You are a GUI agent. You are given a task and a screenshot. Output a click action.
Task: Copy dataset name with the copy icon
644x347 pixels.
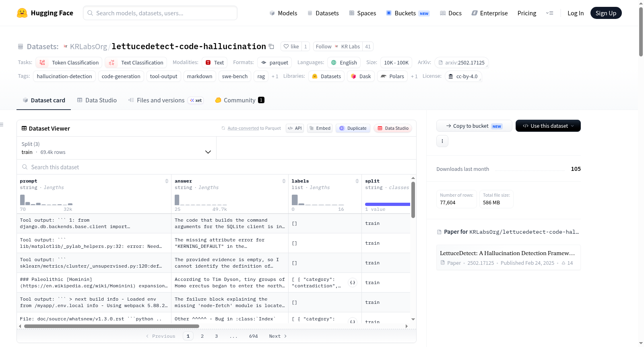(271, 46)
